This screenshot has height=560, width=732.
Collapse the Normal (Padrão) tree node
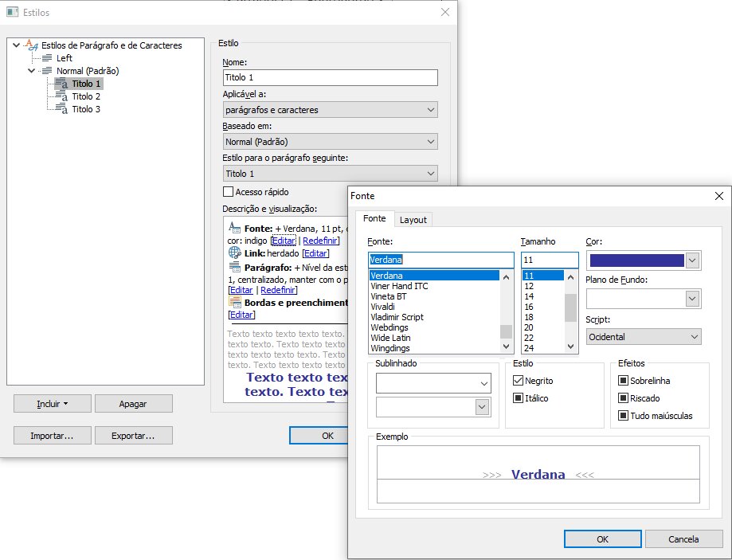[x=31, y=71]
